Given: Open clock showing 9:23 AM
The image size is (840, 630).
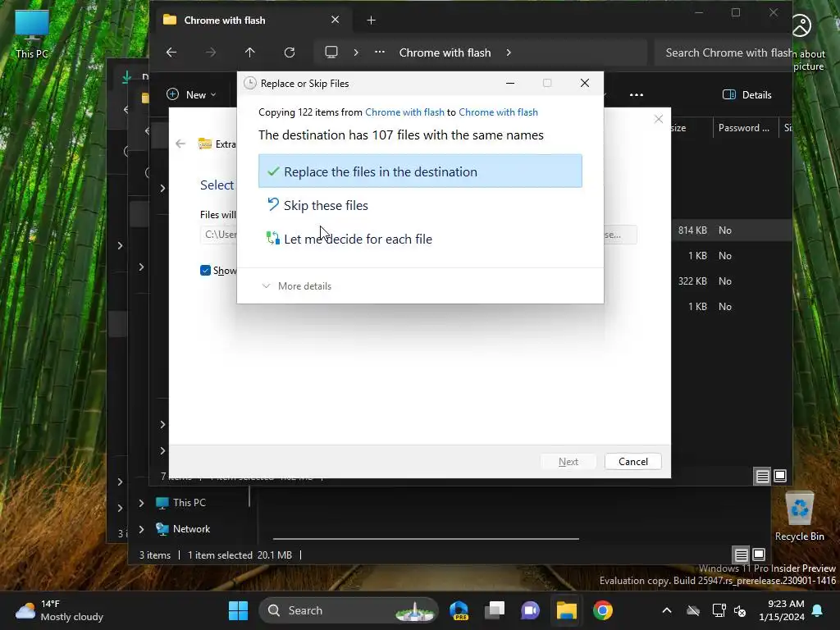Looking at the screenshot, I should pos(781,610).
